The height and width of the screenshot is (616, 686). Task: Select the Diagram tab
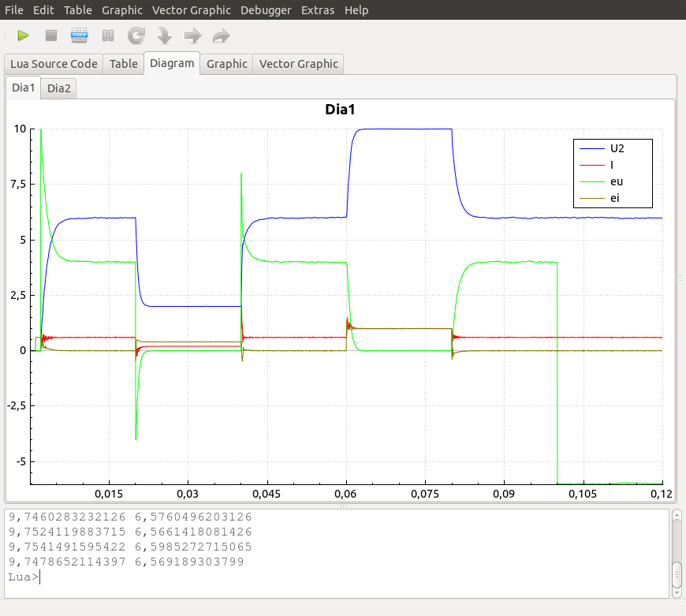pyautogui.click(x=172, y=63)
